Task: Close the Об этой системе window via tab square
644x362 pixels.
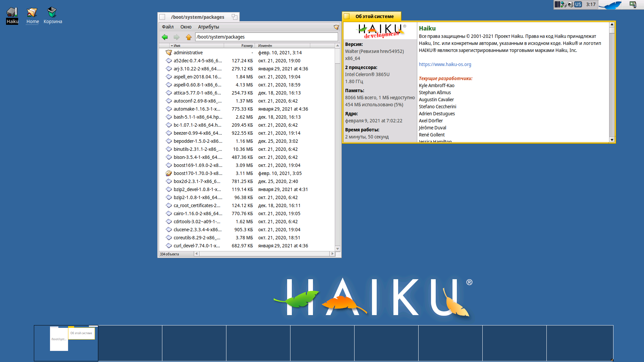Action: click(347, 16)
